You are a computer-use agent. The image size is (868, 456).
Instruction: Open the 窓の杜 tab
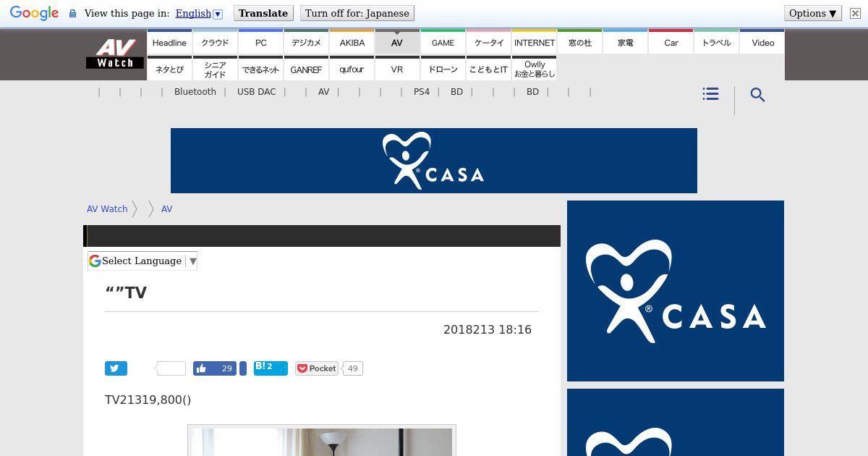(579, 43)
